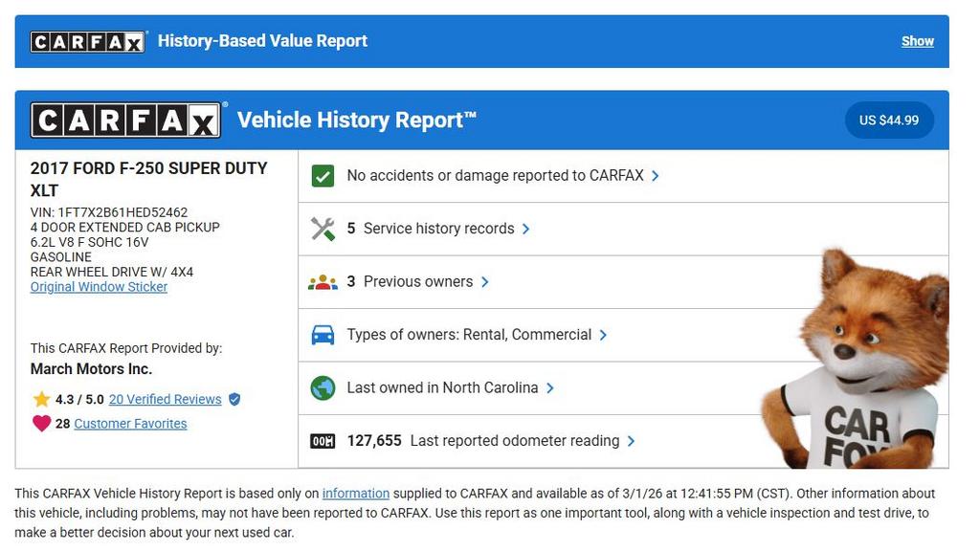Click the wrench service history icon
Image resolution: width=980 pixels, height=551 pixels.
(x=323, y=229)
